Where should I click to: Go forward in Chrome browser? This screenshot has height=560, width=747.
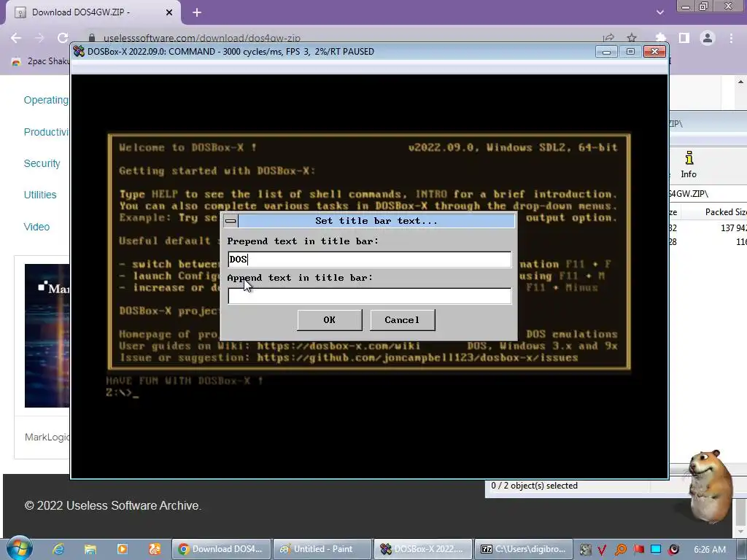tap(39, 38)
